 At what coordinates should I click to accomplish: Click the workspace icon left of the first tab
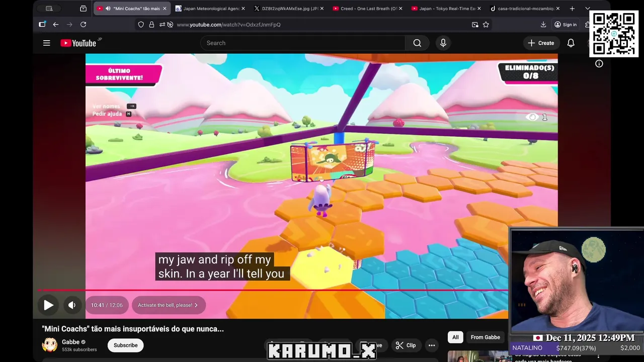pyautogui.click(x=84, y=9)
